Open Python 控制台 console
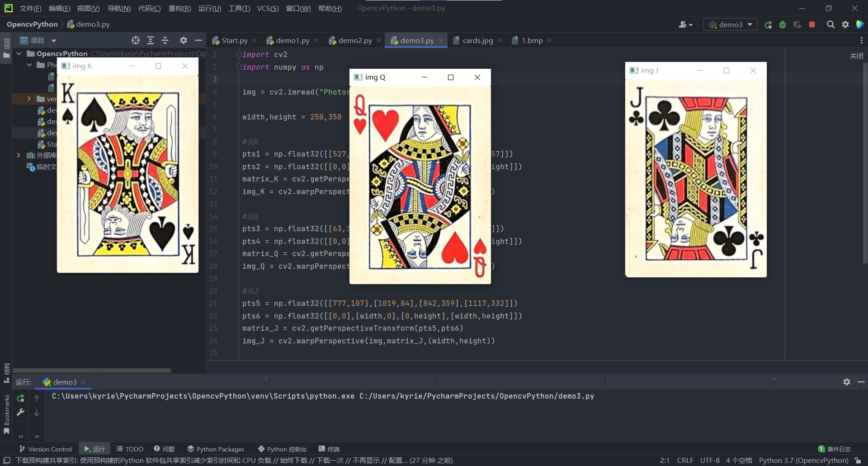Viewport: 868px width, 466px height. click(282, 449)
